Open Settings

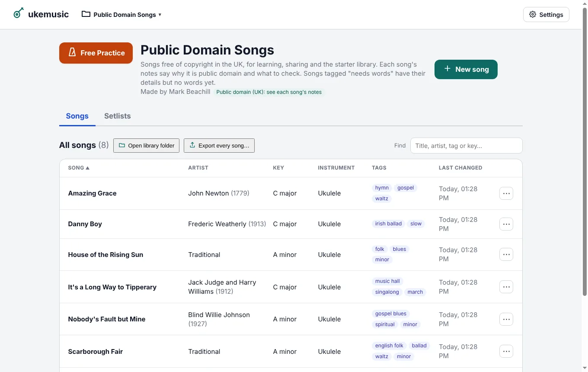tap(546, 14)
